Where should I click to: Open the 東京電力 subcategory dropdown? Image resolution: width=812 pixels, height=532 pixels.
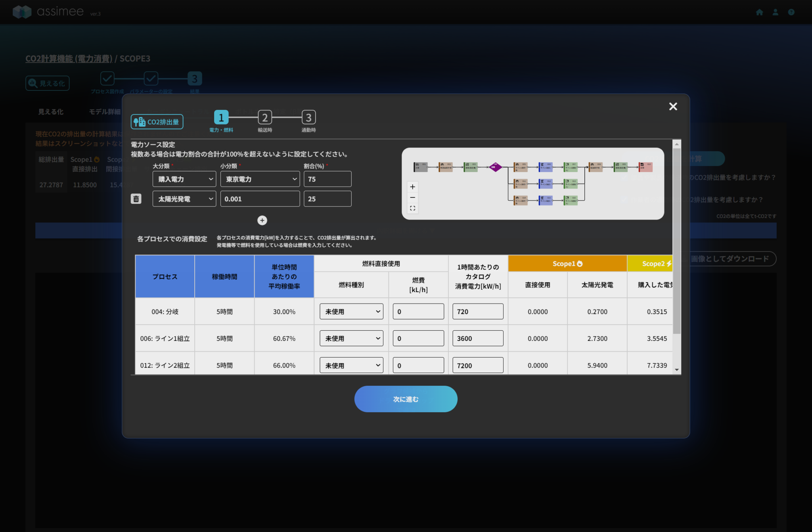260,179
